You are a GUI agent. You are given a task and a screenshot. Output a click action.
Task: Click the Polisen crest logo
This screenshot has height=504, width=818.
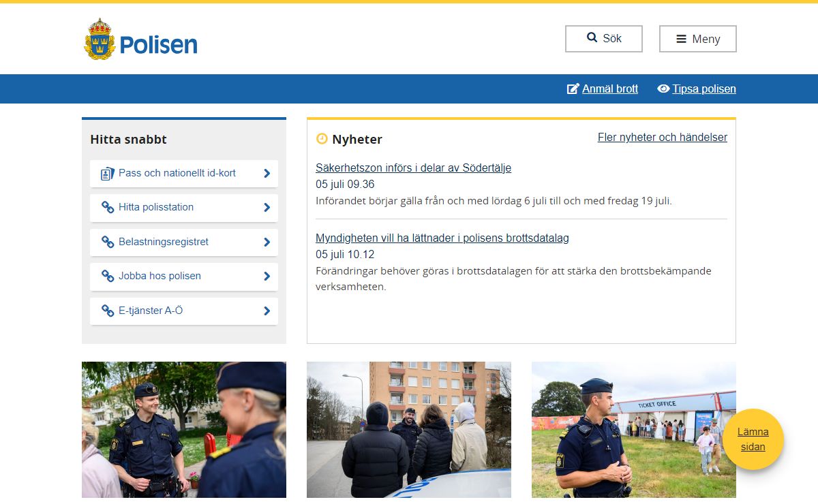tap(100, 40)
